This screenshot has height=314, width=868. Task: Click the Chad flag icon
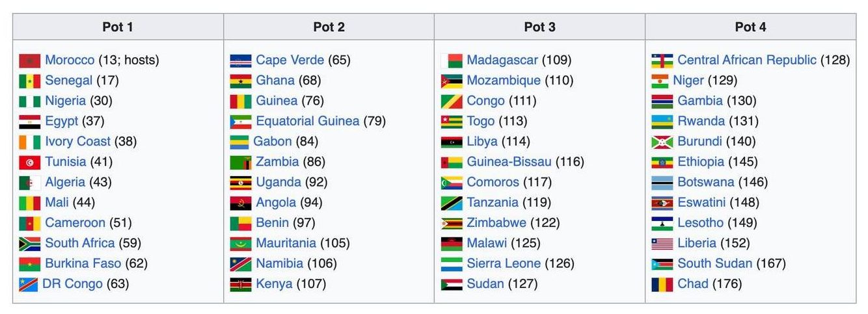point(662,284)
